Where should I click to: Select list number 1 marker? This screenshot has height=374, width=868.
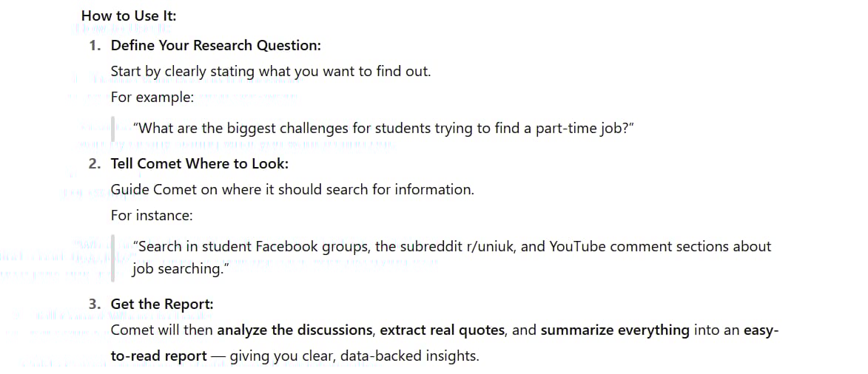pyautogui.click(x=95, y=45)
